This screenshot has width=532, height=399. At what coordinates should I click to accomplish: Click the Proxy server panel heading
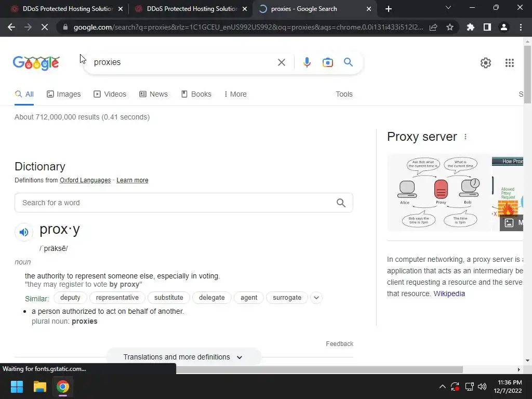pyautogui.click(x=422, y=137)
